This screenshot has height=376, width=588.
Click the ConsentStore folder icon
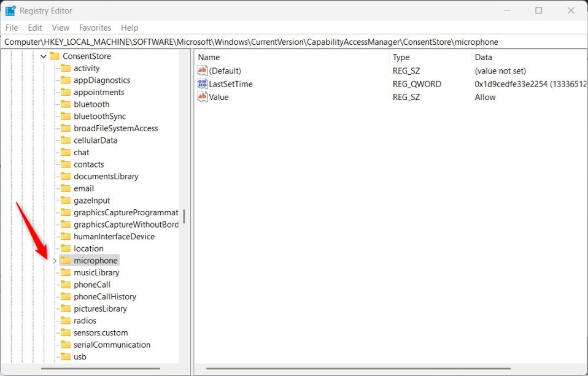pos(55,56)
